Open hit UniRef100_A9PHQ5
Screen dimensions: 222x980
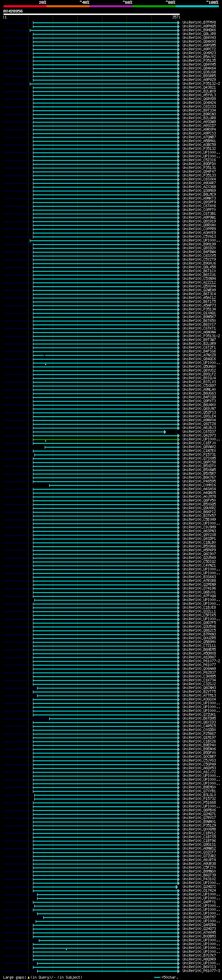click(x=199, y=26)
